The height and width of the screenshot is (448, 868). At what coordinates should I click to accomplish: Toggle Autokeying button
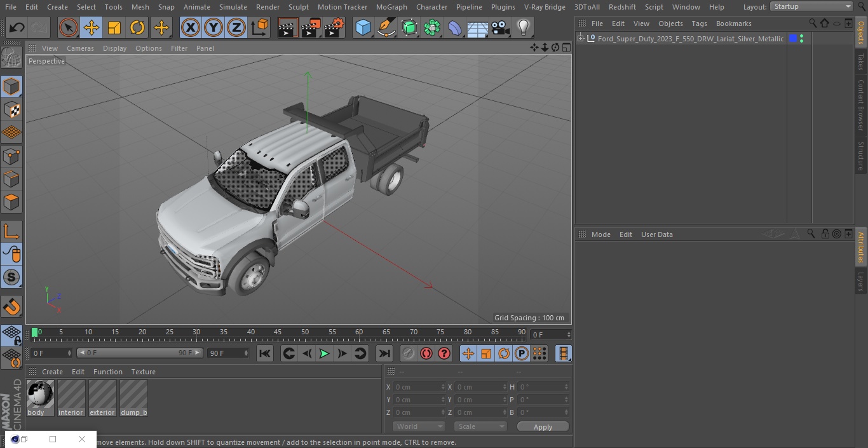tap(426, 353)
